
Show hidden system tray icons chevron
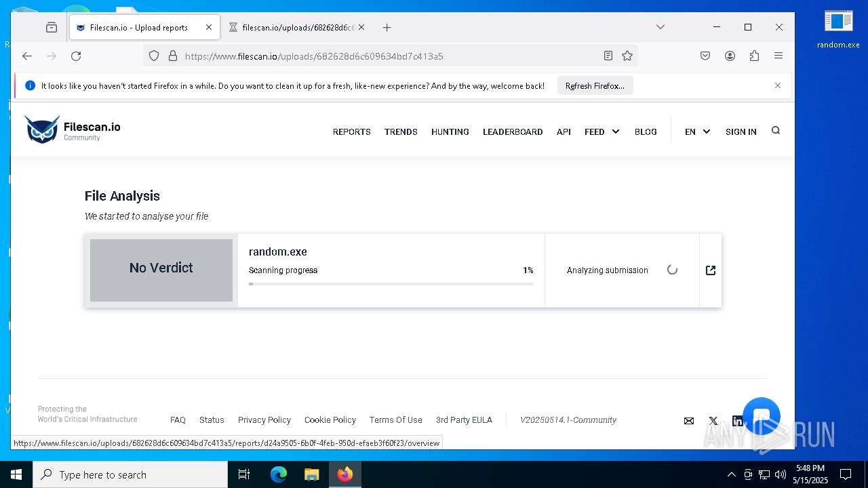point(731,474)
